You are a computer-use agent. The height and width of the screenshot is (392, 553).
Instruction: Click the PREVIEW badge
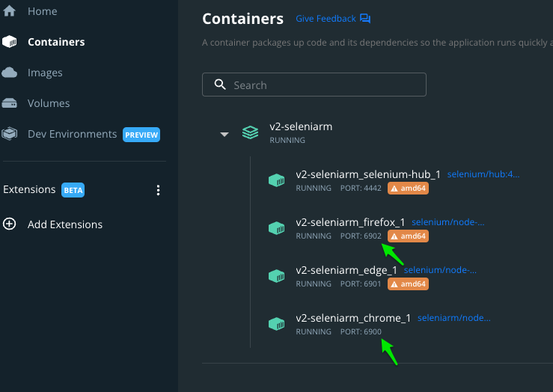(x=141, y=135)
